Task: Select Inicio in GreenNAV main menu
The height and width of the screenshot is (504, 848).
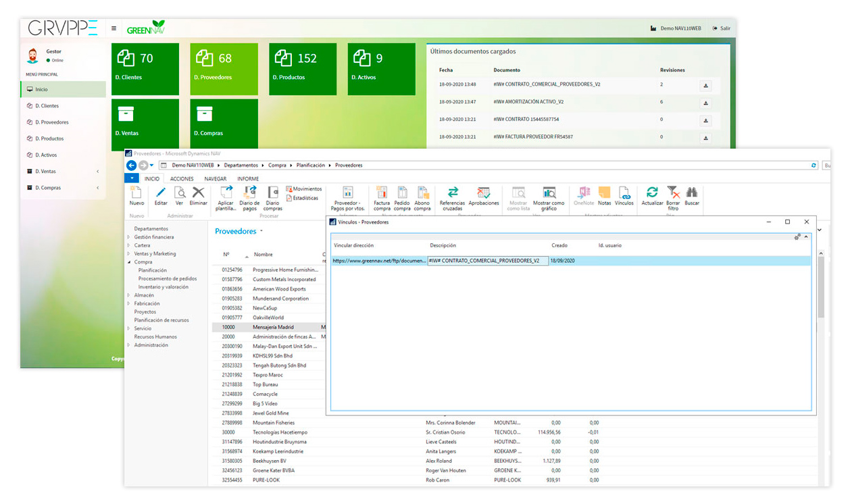Action: click(63, 89)
